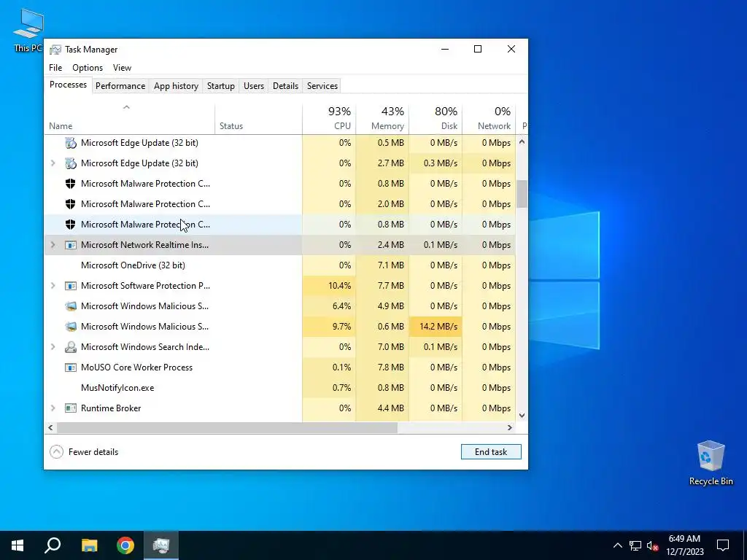Sort processes by Memory column
The height and width of the screenshot is (560, 747).
pos(382,119)
